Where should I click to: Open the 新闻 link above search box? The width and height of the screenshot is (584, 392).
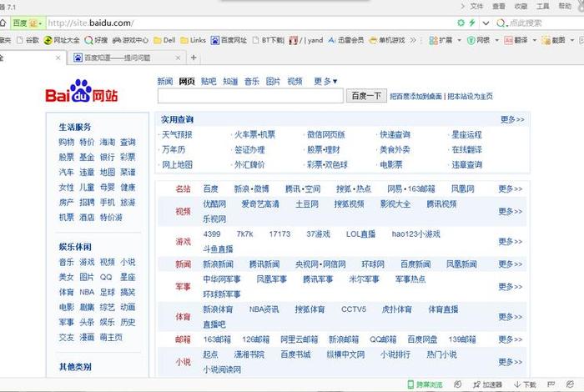pos(164,81)
